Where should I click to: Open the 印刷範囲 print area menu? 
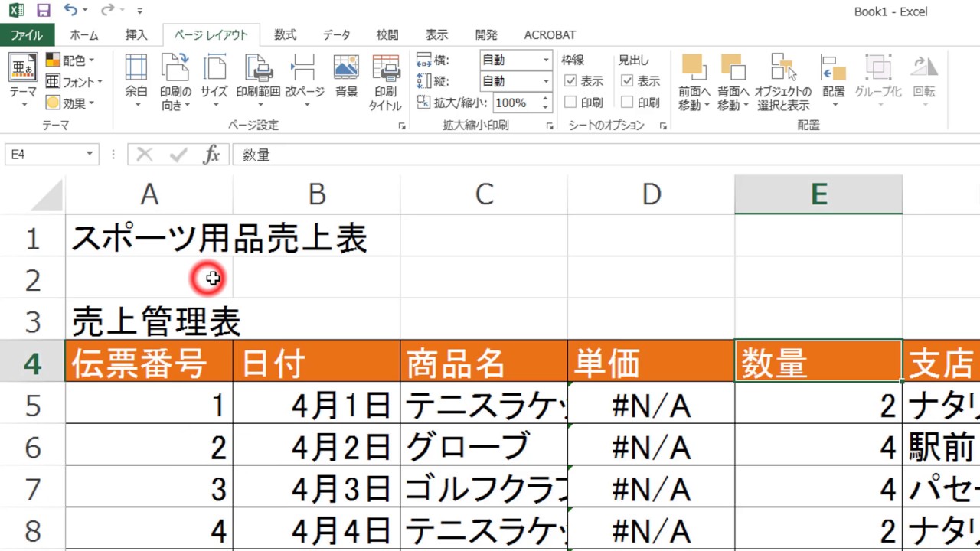pyautogui.click(x=258, y=80)
